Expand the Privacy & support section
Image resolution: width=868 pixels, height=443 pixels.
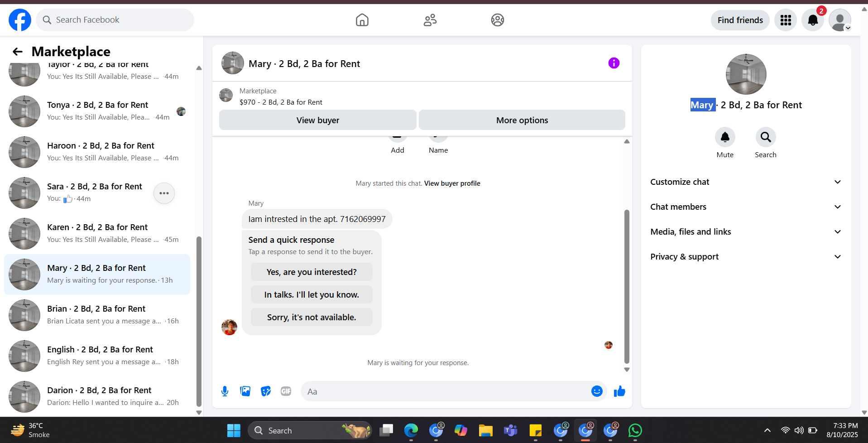(746, 256)
